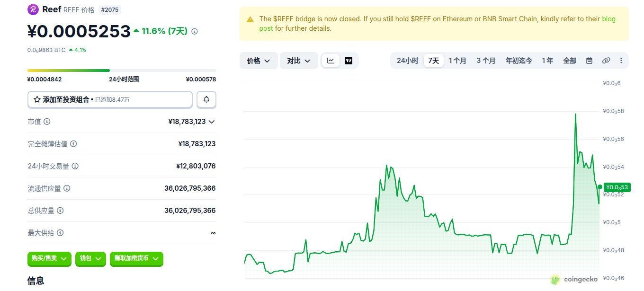
Task: Click the info icon beside 市值
Action: (47, 122)
